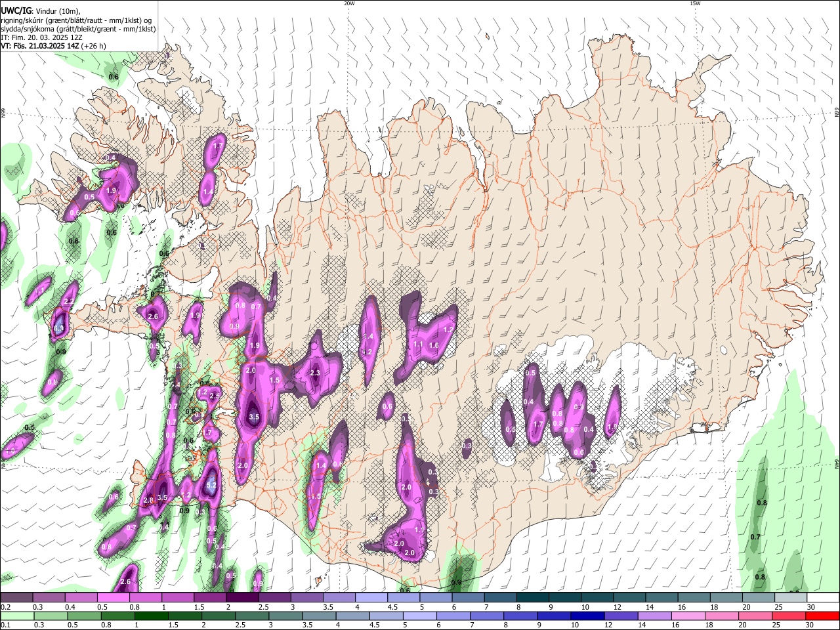This screenshot has height=630, width=840.
Task: Pick bottom-row legend swatch between 0.1 and 0.3
Action: (16, 616)
